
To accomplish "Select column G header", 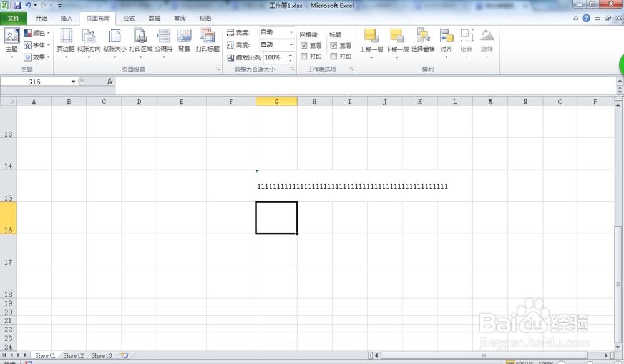I will click(x=276, y=102).
